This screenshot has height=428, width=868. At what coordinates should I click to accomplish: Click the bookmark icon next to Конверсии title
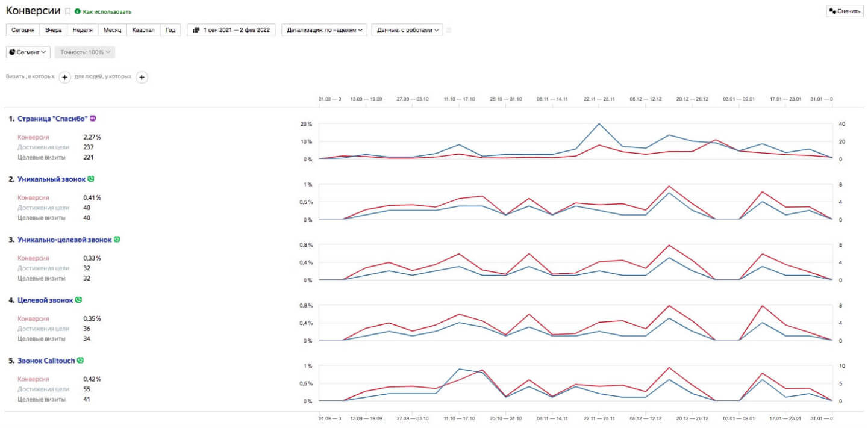point(68,11)
